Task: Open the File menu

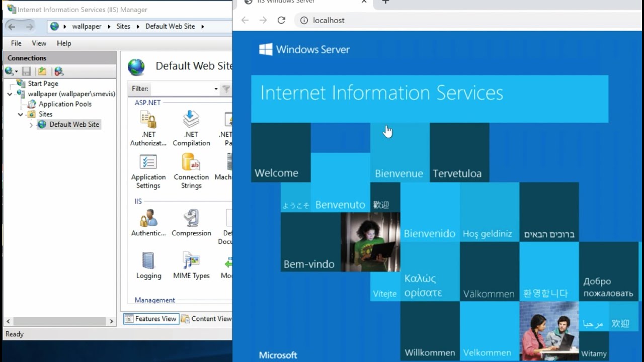Action: pyautogui.click(x=16, y=43)
